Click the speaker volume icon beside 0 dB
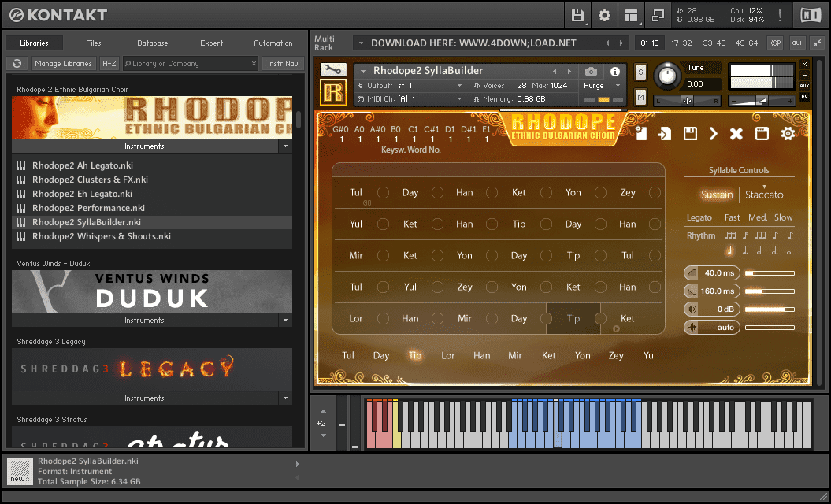Viewport: 831px width, 504px height. [x=692, y=309]
